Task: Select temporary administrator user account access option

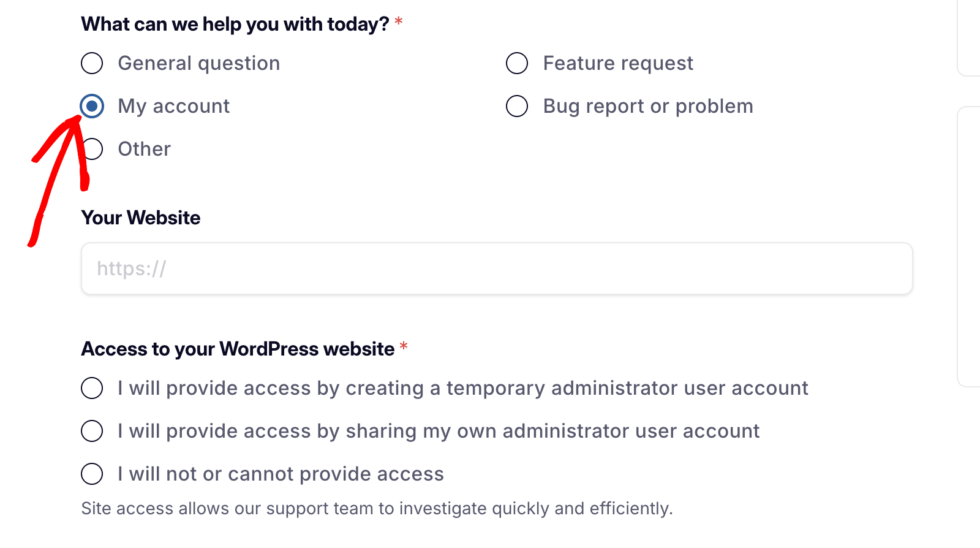Action: click(91, 387)
